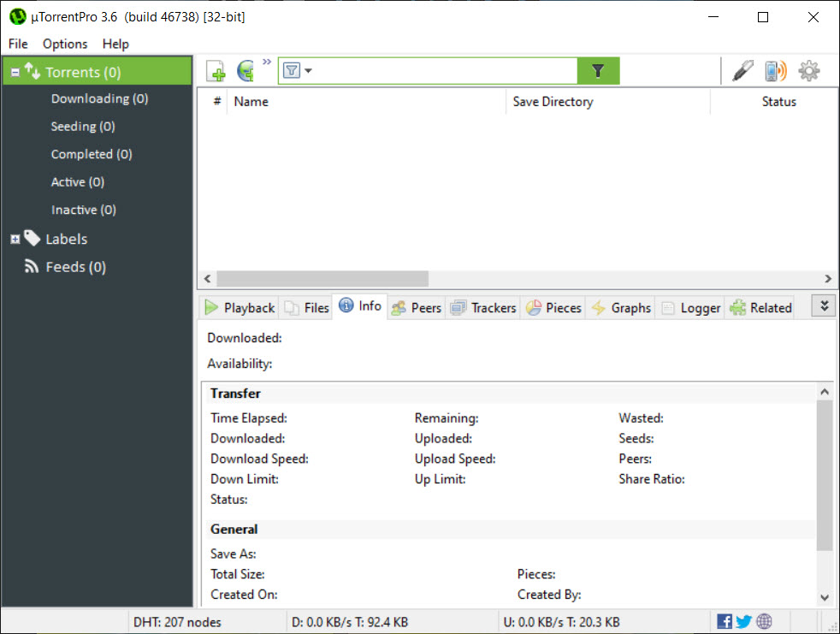Screen dimensions: 840x634
Task: Click the Add Torrent icon
Action: [x=216, y=71]
